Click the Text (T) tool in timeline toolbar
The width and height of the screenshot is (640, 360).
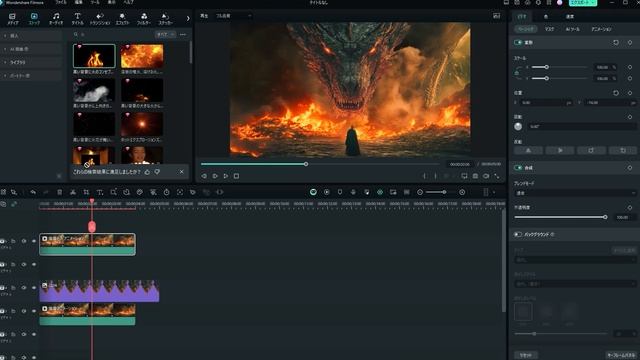pyautogui.click(x=100, y=192)
